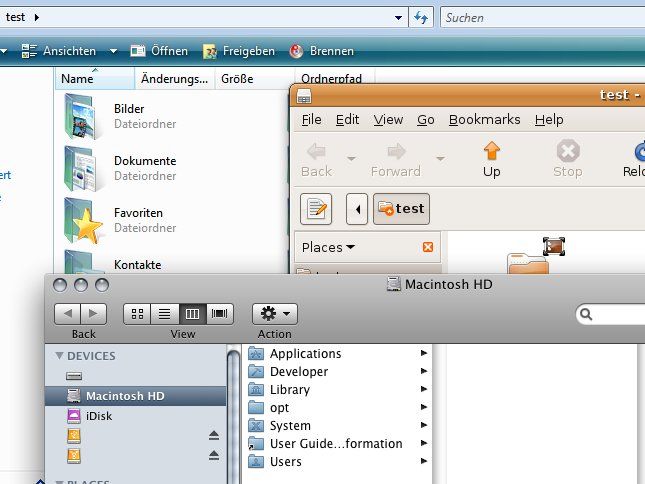Click the refresh icon beside the address bar

[422, 17]
